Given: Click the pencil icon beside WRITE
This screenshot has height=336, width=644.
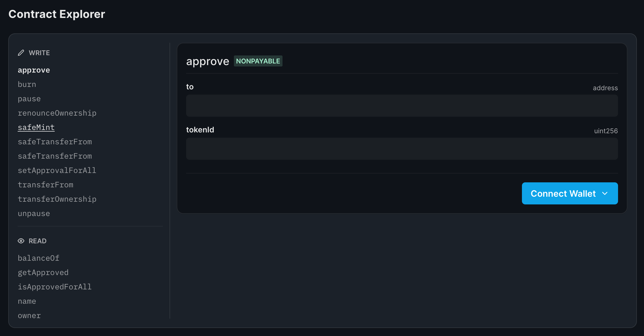Looking at the screenshot, I should click(21, 52).
